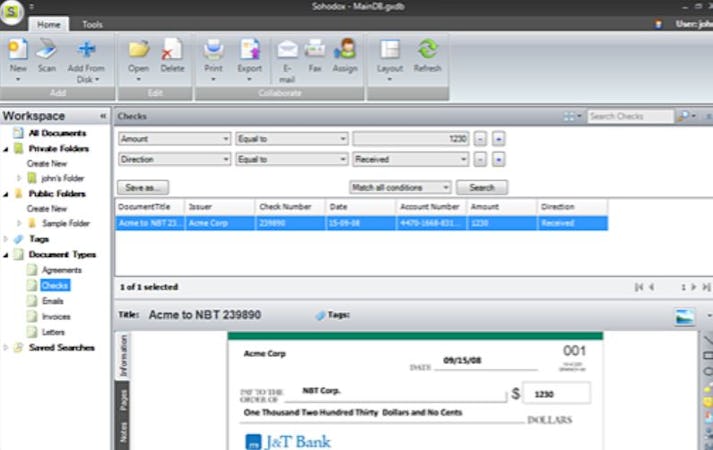Click the E-mail envelope icon
Image resolution: width=713 pixels, height=450 pixels.
287,50
